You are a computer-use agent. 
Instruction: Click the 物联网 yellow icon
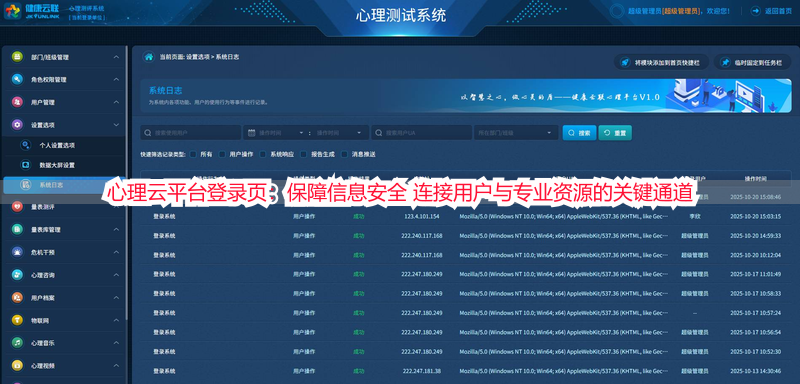coord(17,320)
